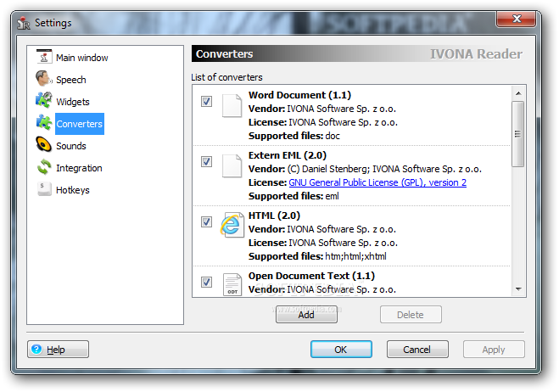
Task: Uncheck the Word Document converter checkbox
Action: pos(206,101)
